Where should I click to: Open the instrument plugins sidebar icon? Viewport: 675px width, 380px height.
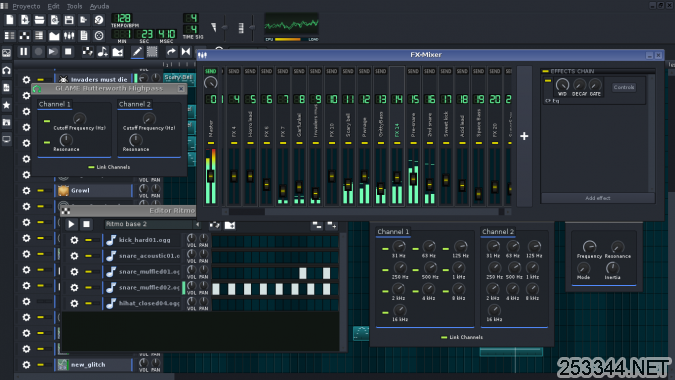6,53
